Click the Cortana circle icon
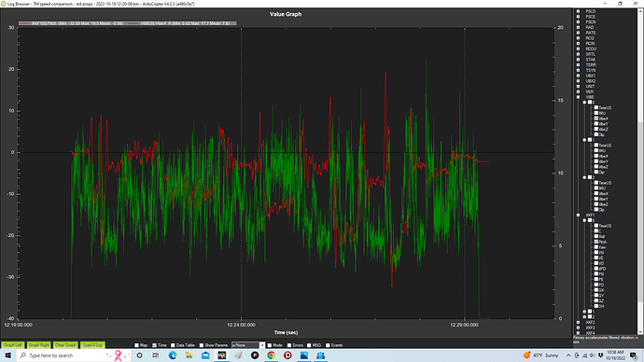 [x=140, y=355]
